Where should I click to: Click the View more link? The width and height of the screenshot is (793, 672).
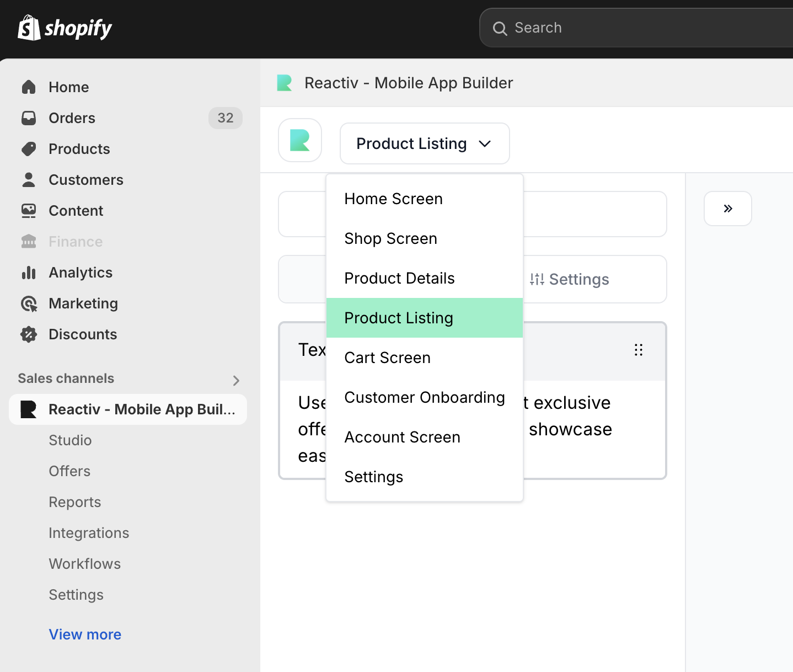pyautogui.click(x=85, y=634)
